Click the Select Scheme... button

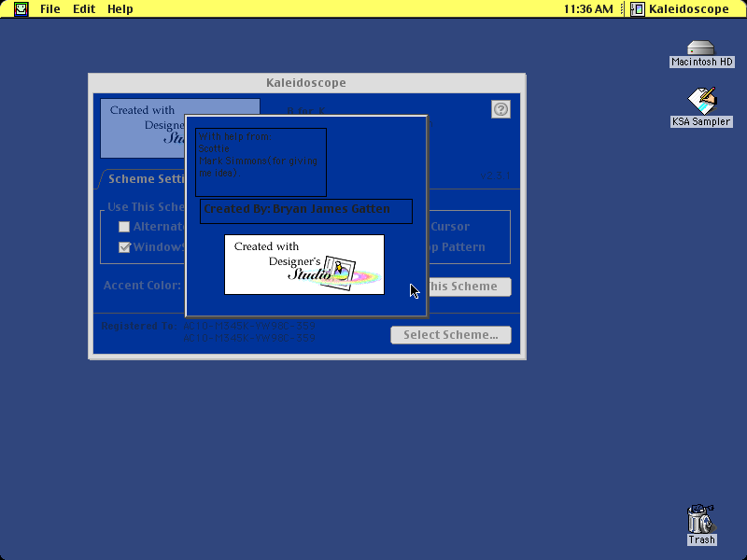click(x=451, y=335)
